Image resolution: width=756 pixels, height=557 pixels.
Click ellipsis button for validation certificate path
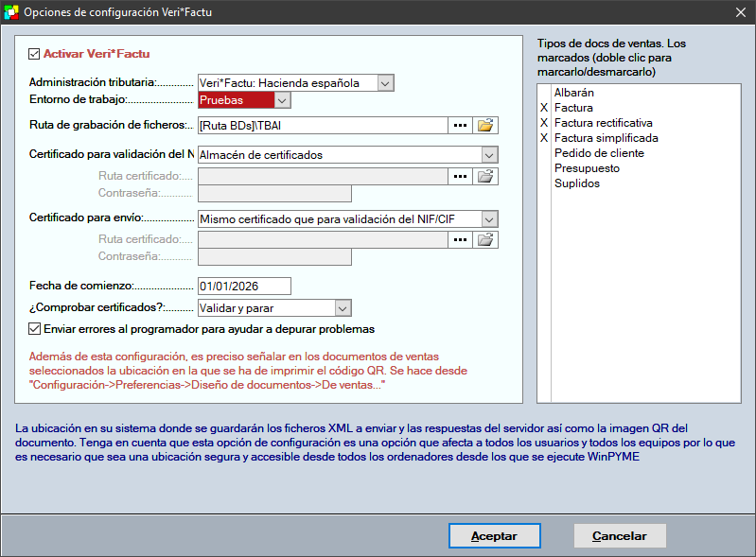pyautogui.click(x=461, y=176)
